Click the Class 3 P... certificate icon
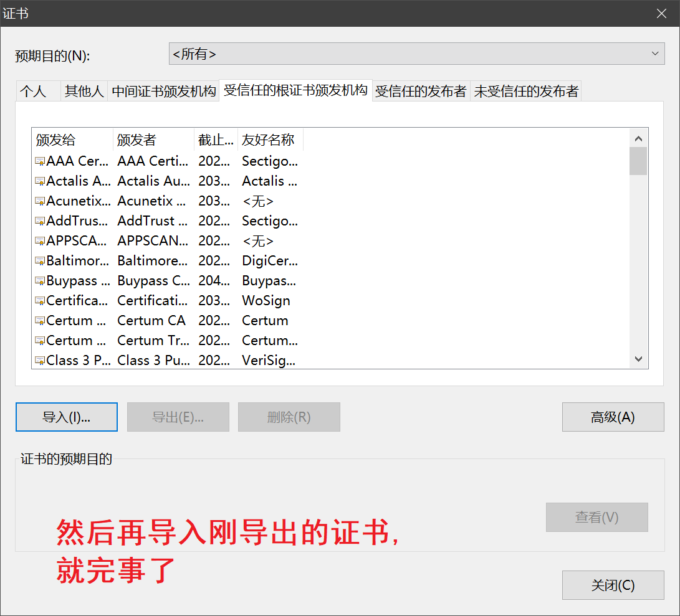Image resolution: width=680 pixels, height=616 pixels. click(40, 361)
